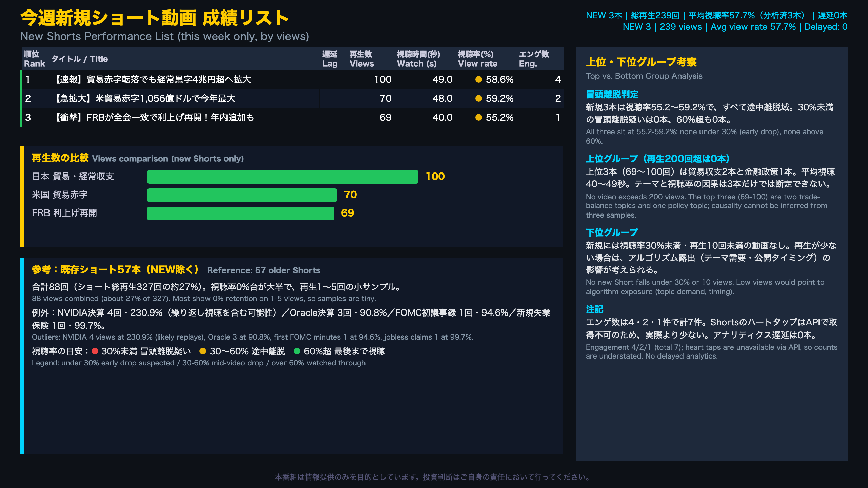Click the disclaimer text at the bottom
868x488 pixels.
pos(433,477)
